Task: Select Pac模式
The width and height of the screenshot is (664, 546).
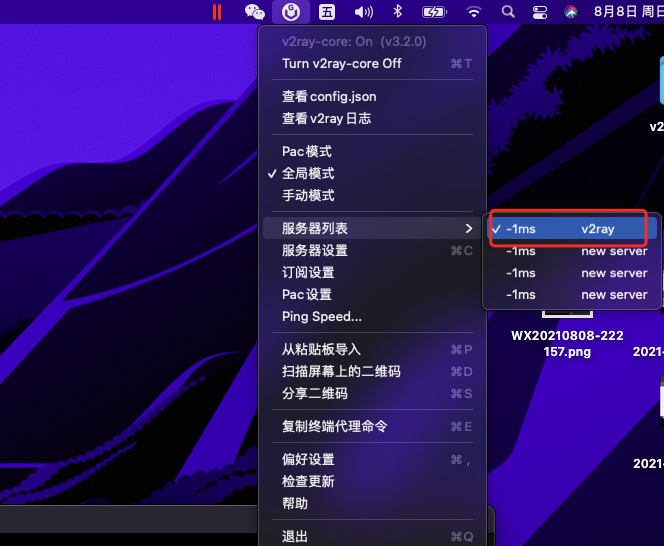Action: pyautogui.click(x=373, y=152)
